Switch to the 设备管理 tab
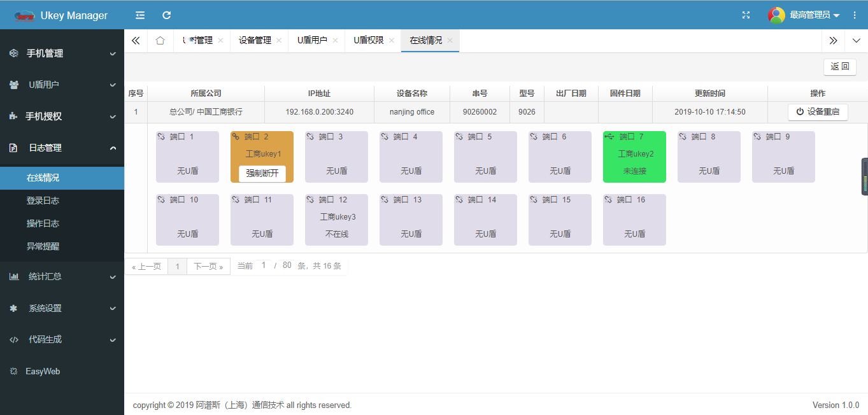This screenshot has height=415, width=868. [x=255, y=40]
